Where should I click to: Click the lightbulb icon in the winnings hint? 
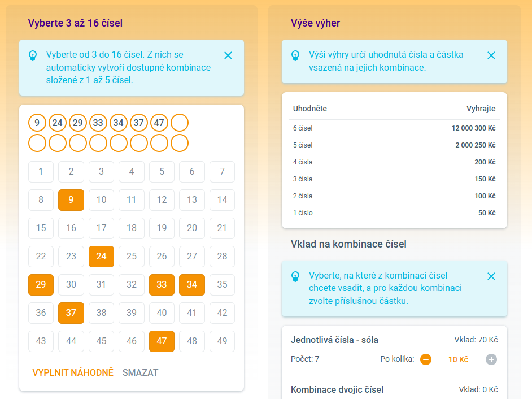295,55
